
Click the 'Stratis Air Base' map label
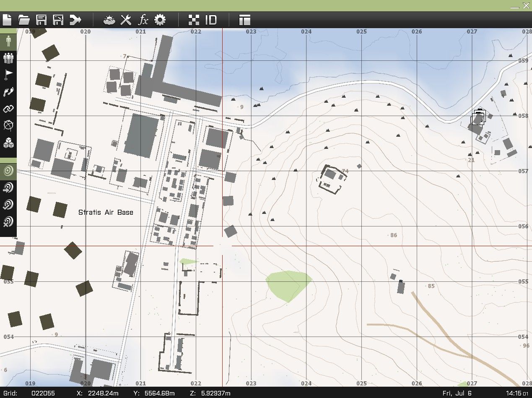[x=106, y=213]
